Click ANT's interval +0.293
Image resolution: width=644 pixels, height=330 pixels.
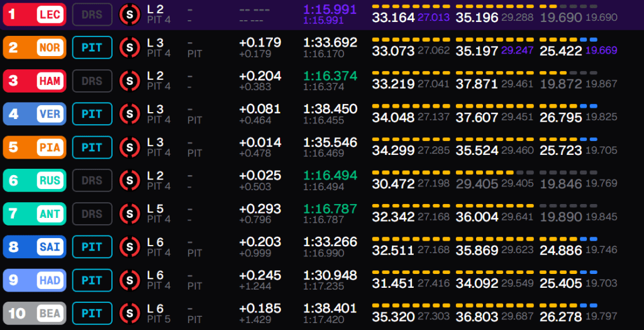260,208
